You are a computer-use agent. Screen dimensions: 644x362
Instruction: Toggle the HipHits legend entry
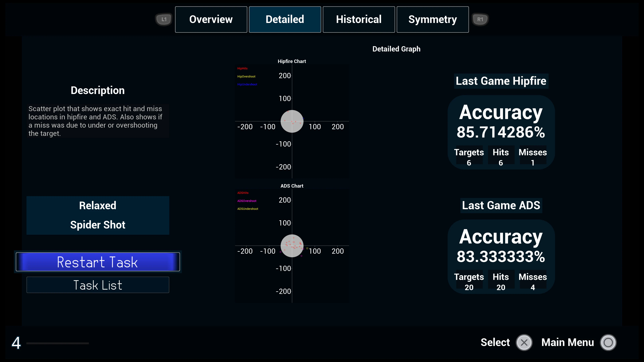coord(242,68)
